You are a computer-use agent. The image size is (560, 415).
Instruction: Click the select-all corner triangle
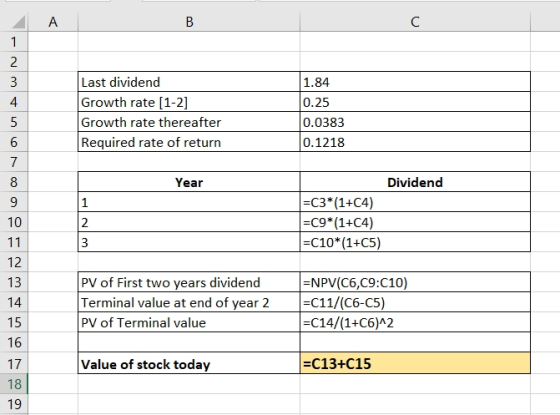click(x=19, y=22)
